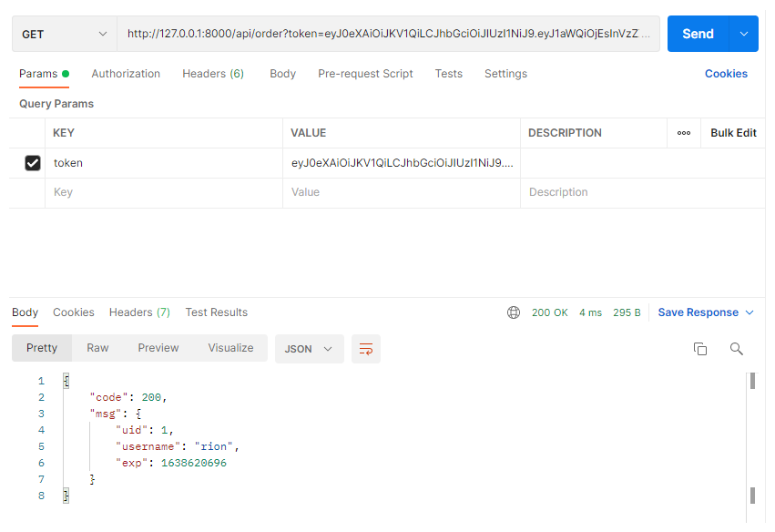The image size is (775, 532).
Task: Select Pretty view mode
Action: click(42, 348)
